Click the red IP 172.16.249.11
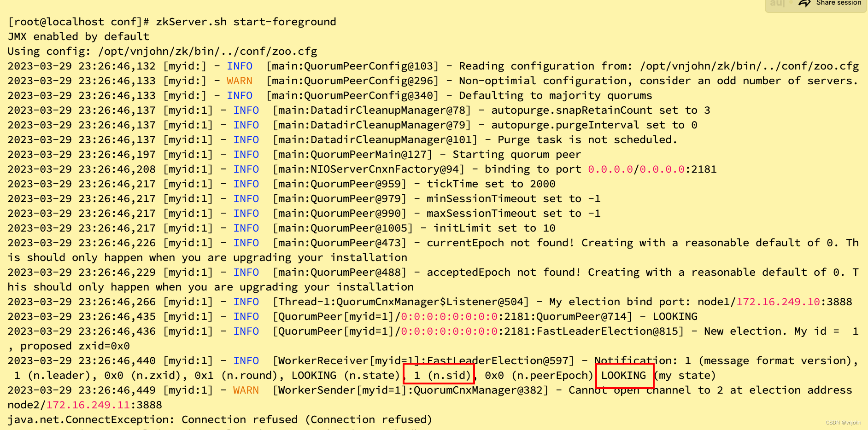This screenshot has width=868, height=430. pyautogui.click(x=88, y=405)
